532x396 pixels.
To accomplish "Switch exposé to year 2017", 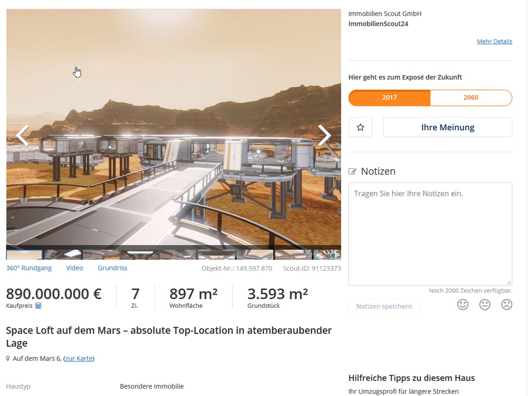I will [389, 98].
